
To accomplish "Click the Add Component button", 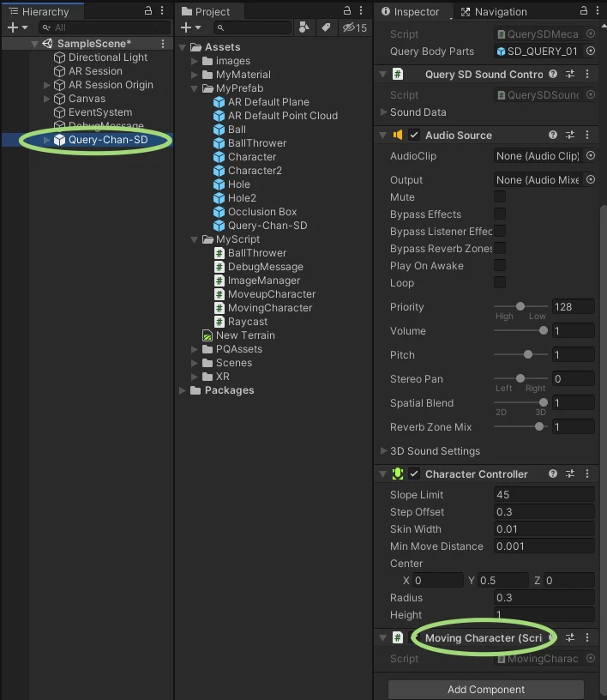I will click(485, 690).
